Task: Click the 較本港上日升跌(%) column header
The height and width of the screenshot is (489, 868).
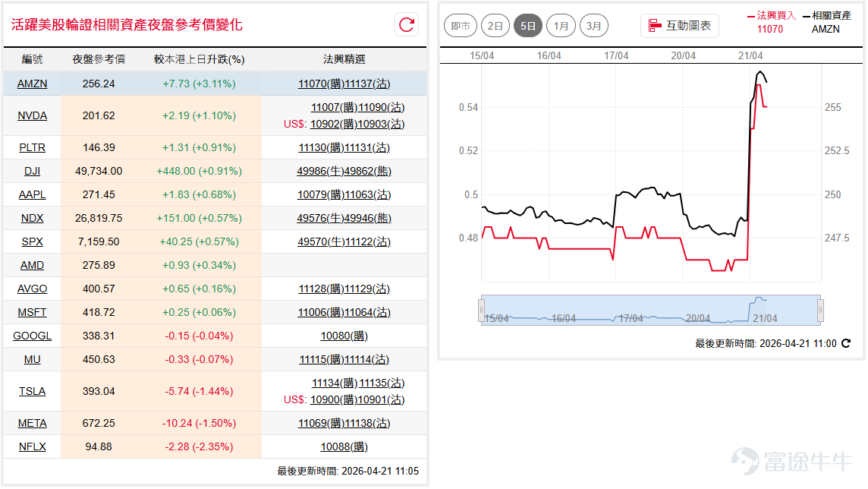Action: pos(200,59)
